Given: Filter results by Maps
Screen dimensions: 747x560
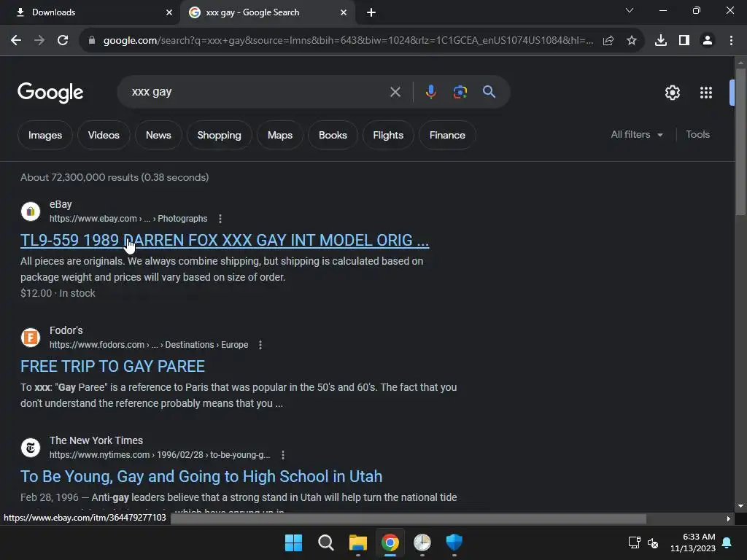Looking at the screenshot, I should coord(280,135).
